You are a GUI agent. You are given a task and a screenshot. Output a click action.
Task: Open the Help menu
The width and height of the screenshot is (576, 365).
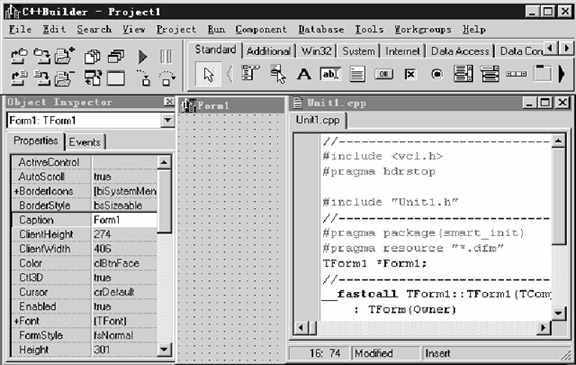tap(474, 29)
